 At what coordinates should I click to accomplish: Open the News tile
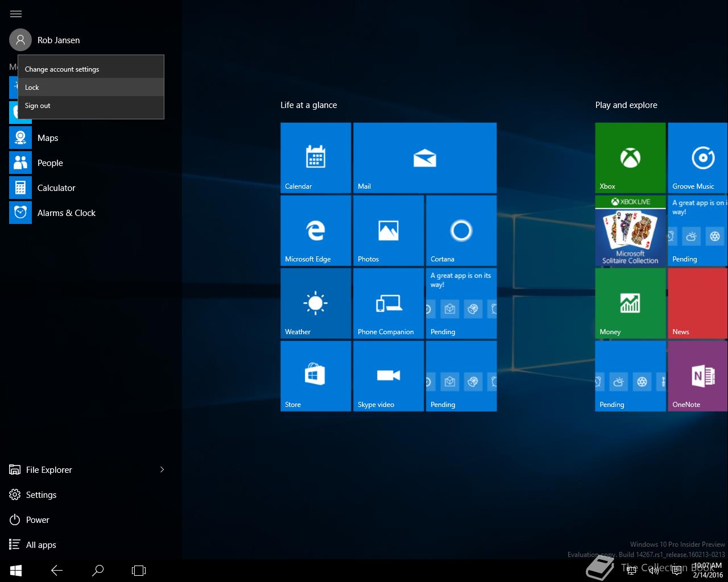pyautogui.click(x=698, y=304)
